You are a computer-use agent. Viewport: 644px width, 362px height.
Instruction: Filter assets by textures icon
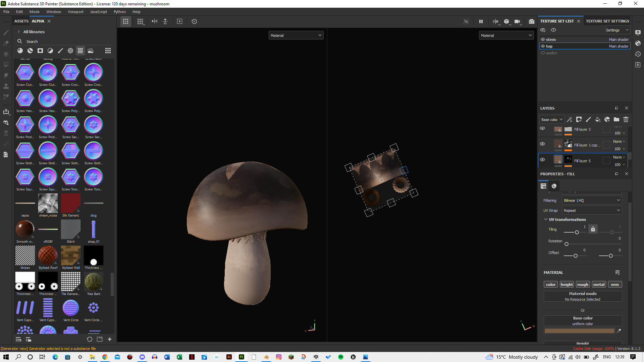click(x=80, y=51)
